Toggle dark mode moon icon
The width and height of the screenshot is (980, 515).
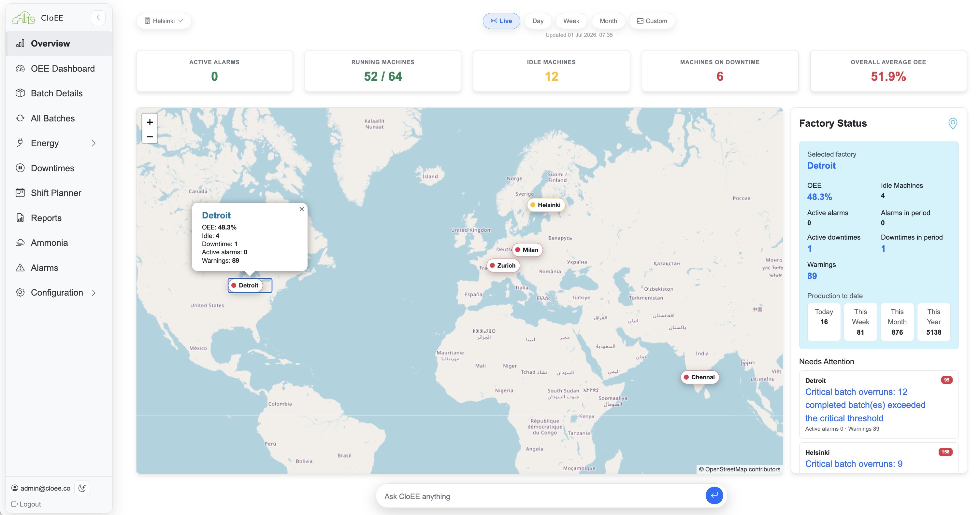[x=82, y=488]
